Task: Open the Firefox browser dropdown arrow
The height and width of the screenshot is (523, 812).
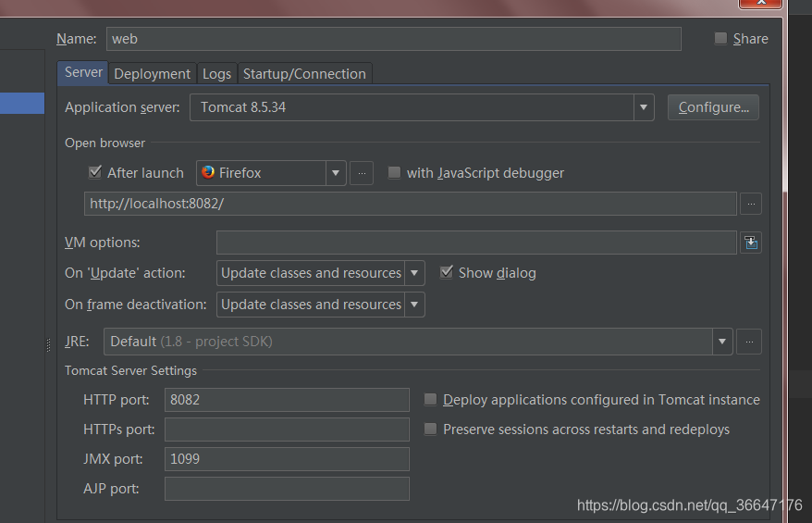Action: click(x=336, y=173)
